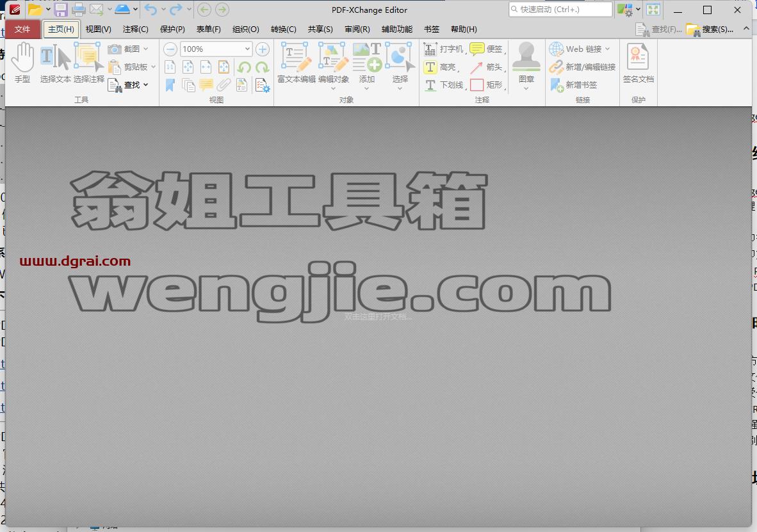The image size is (757, 532).
Task: Click the Fit Width icon
Action: point(206,67)
